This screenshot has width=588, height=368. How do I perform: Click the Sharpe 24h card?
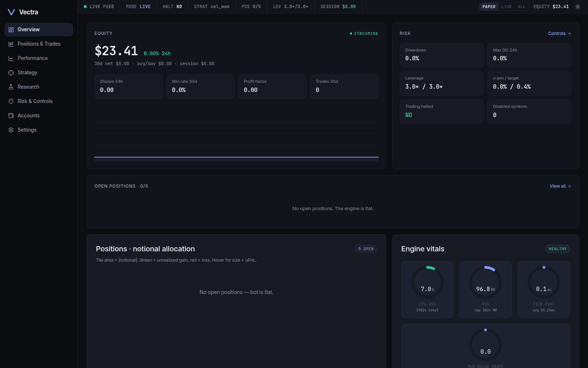click(128, 86)
